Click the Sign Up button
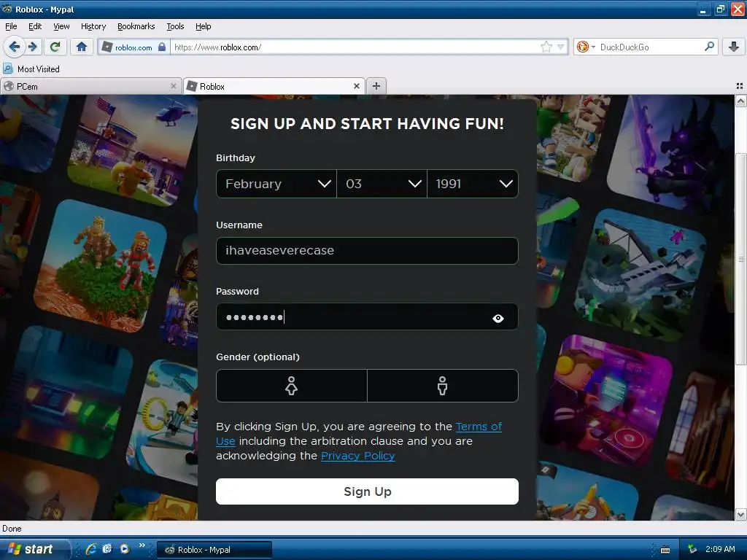The height and width of the screenshot is (560, 747). coord(367,491)
